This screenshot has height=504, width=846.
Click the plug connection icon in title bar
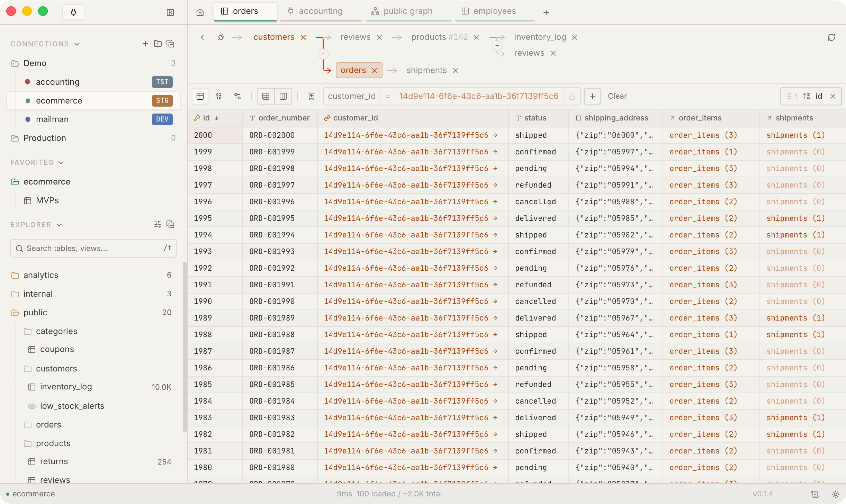point(73,12)
